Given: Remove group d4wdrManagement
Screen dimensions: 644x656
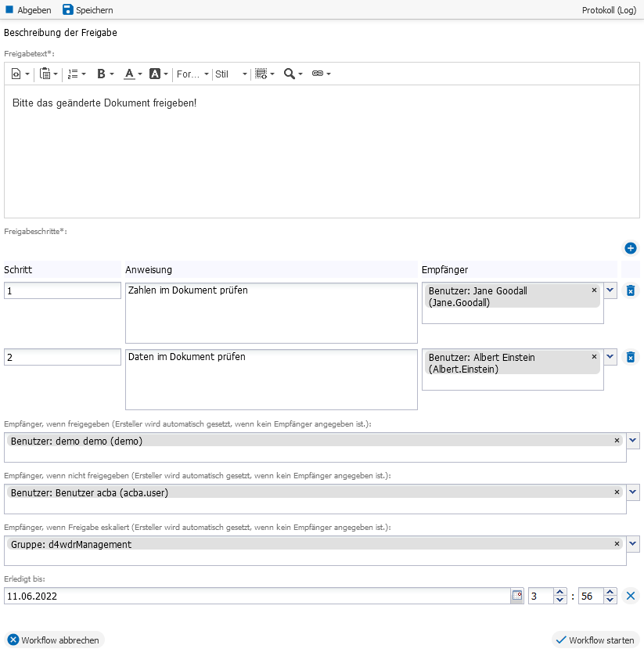Looking at the screenshot, I should tap(617, 543).
